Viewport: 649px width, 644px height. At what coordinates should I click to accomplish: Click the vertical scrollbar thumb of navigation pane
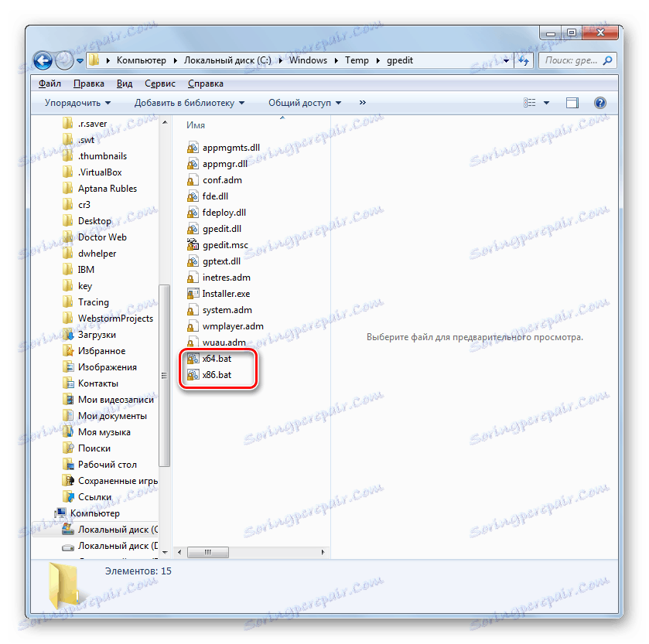164,376
